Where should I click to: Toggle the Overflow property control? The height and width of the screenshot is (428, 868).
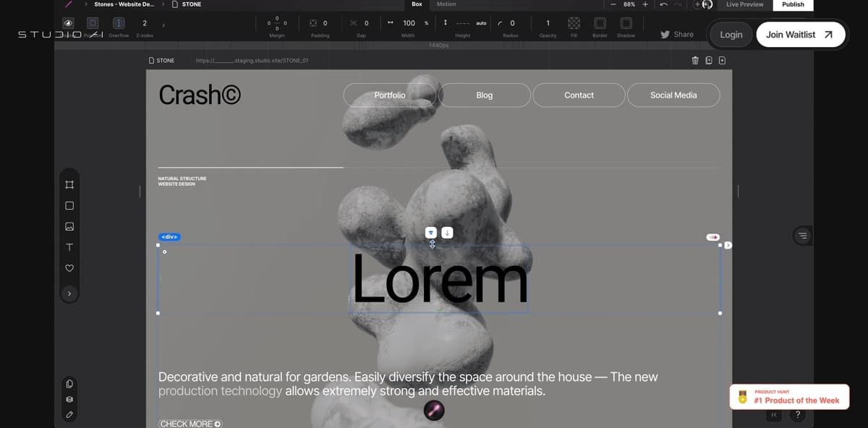119,24
